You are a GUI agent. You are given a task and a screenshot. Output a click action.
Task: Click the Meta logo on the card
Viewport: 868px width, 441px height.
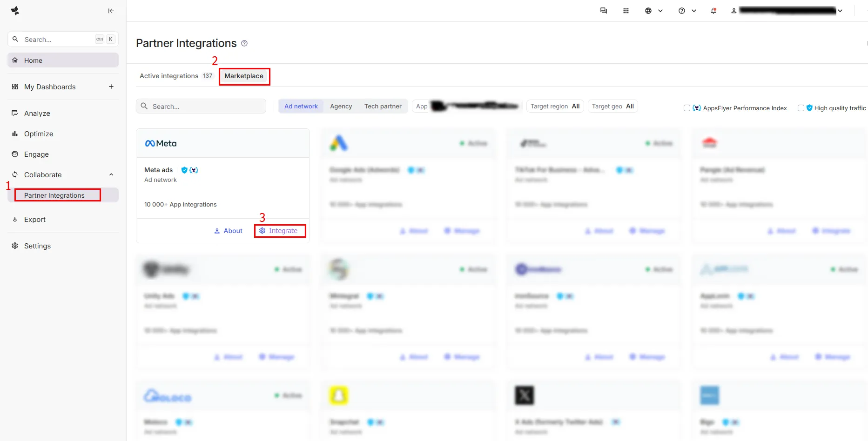[x=161, y=143]
